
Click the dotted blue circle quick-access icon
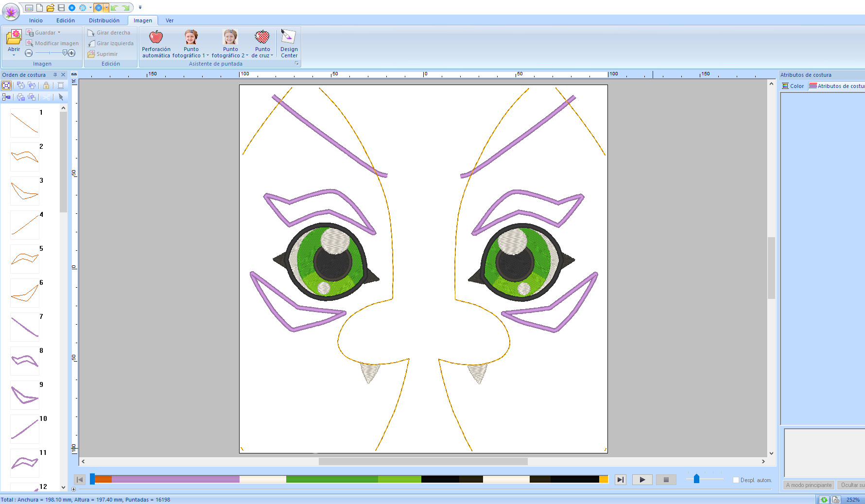point(83,8)
